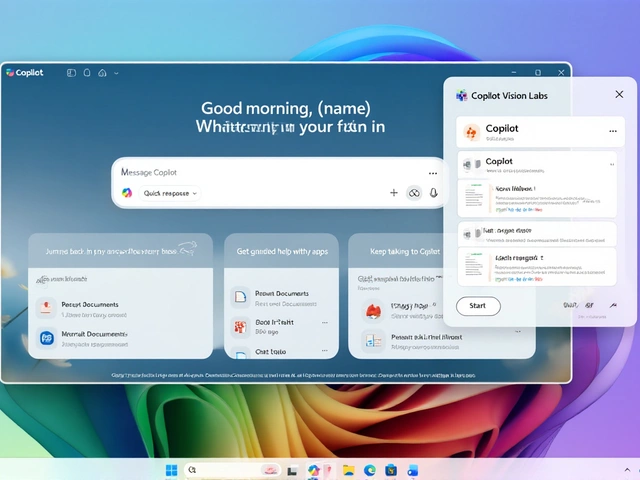Click the pink search highlight image in the taskbar
640x480 pixels.
click(270, 470)
